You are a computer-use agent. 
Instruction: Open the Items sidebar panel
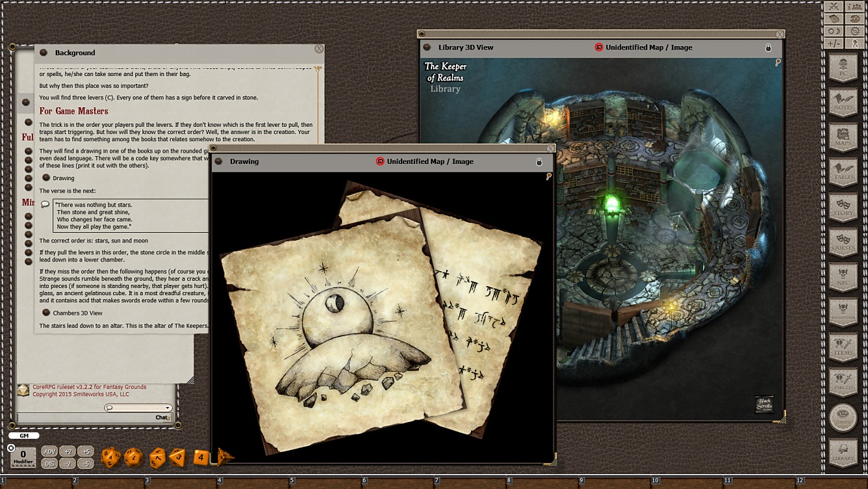843,347
